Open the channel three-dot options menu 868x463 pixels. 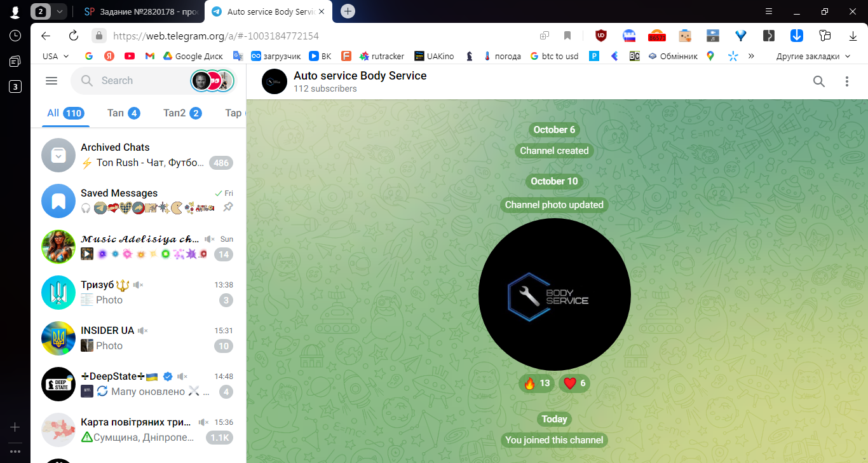pyautogui.click(x=847, y=81)
